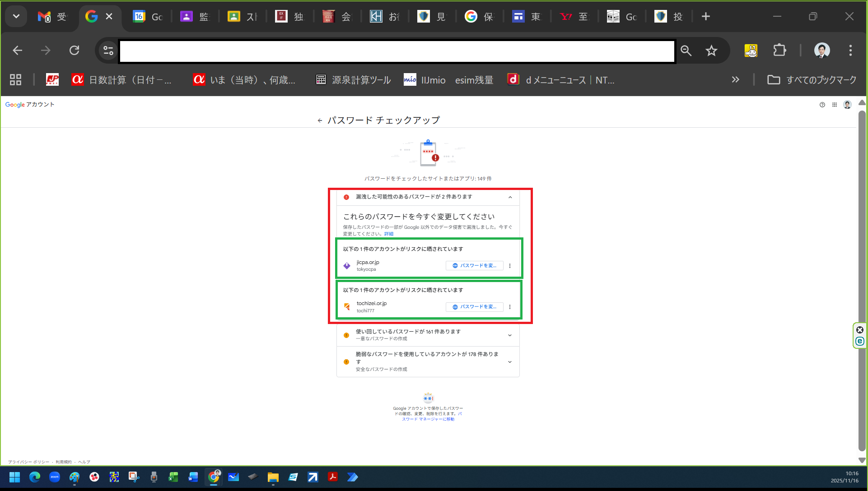
Task: Collapse the compromised passwords section
Action: click(510, 197)
